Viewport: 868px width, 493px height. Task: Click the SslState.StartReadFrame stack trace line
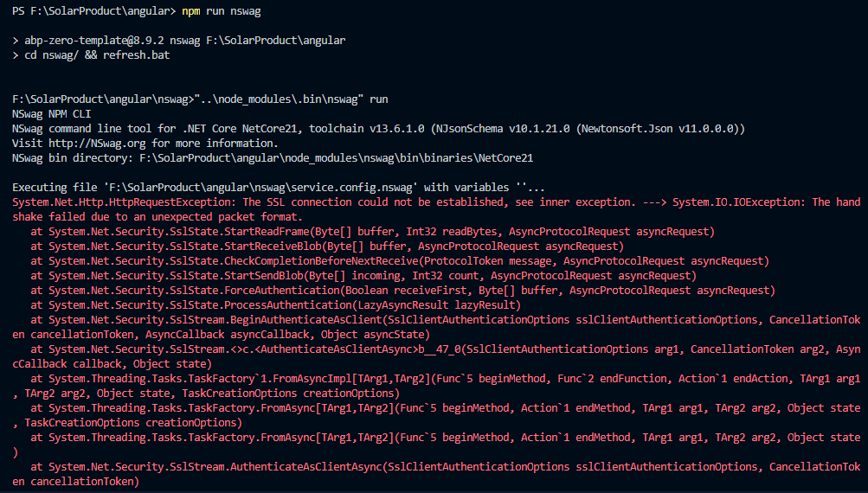[x=372, y=231]
